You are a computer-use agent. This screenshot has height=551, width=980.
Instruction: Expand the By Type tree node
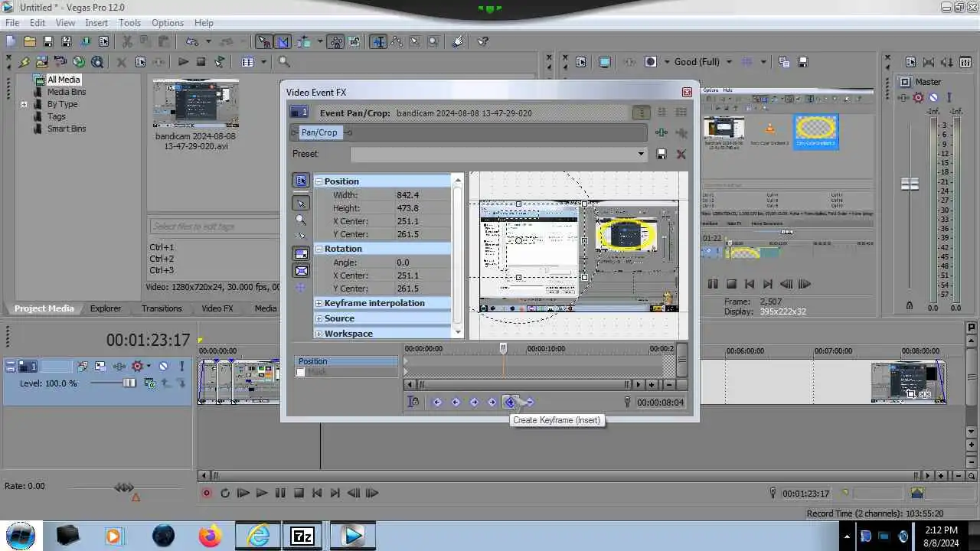pos(24,104)
